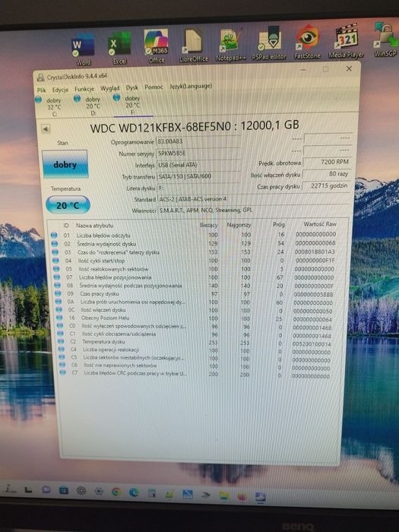399x532 pixels.
Task: Open the Media Player desktop shortcut
Action: (346, 41)
